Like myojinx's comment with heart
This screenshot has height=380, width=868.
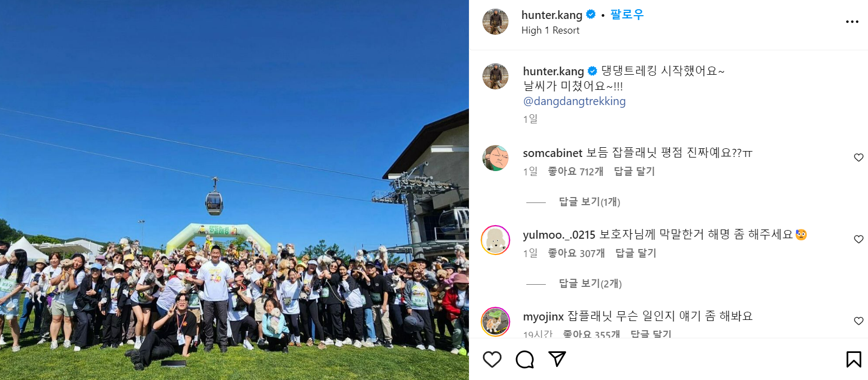pos(858,321)
